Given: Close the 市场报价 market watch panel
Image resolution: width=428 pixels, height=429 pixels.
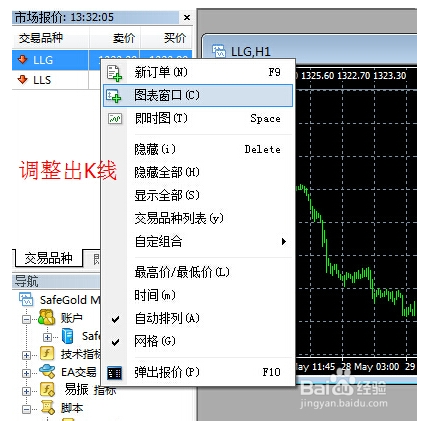Looking at the screenshot, I should 187,17.
